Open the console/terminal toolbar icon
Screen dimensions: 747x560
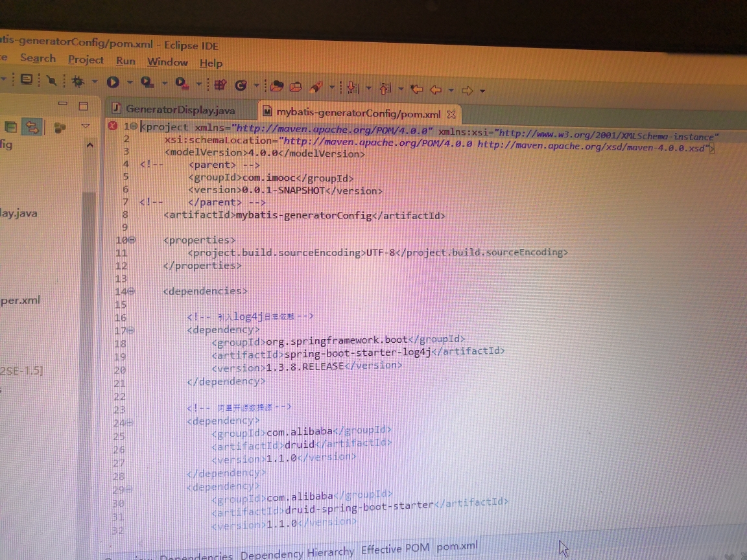[27, 80]
